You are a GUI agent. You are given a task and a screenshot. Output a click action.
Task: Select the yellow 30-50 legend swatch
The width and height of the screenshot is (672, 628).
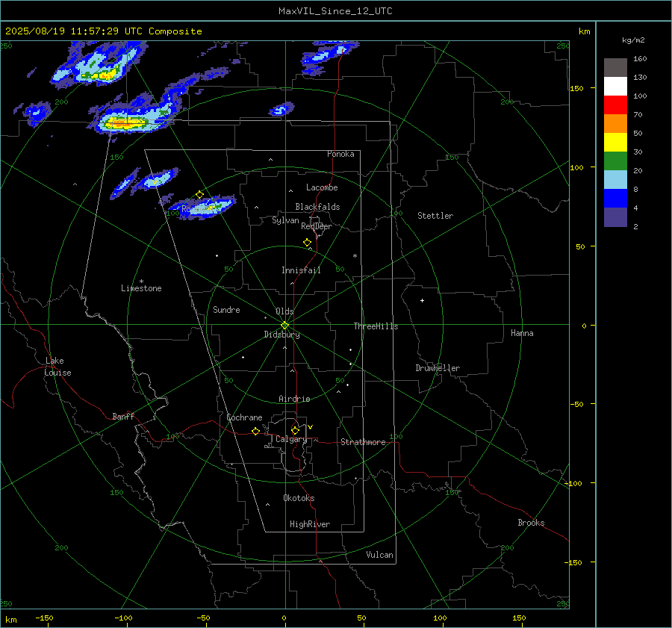(615, 143)
